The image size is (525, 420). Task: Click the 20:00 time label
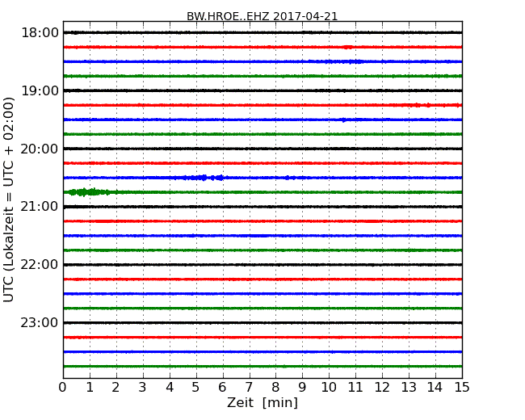coord(40,149)
